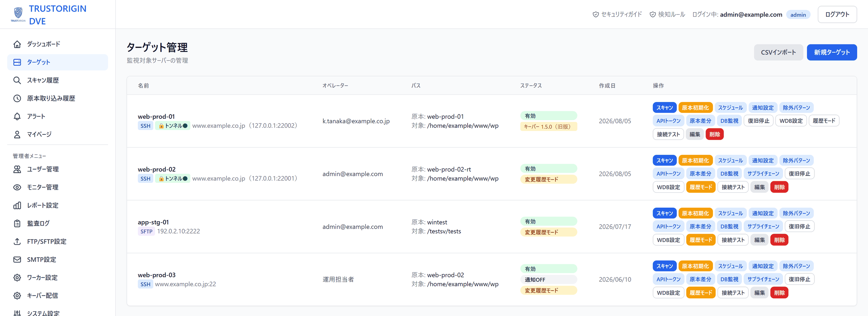This screenshot has height=316, width=868.
Task: Click the 原本取り込み履歴 clock icon
Action: pos(17,98)
